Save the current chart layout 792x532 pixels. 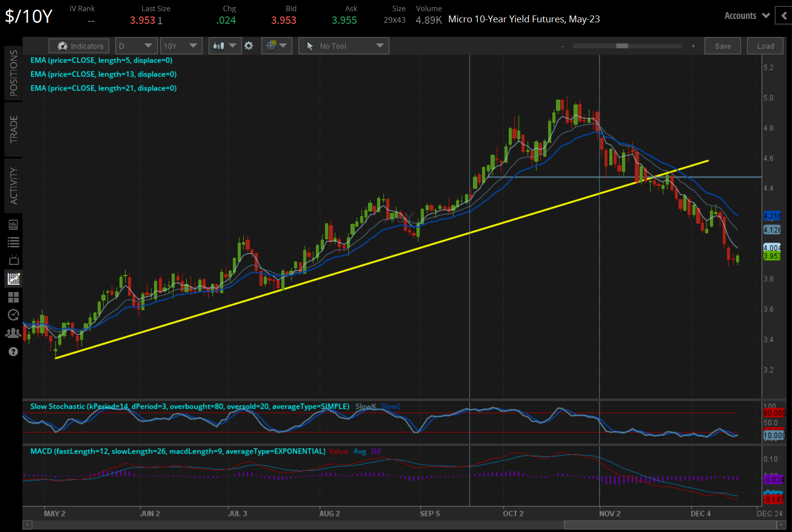[x=722, y=46]
